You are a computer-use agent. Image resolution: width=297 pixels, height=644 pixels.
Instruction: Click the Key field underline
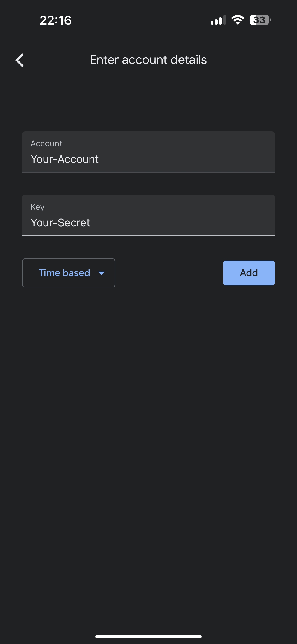tap(148, 235)
